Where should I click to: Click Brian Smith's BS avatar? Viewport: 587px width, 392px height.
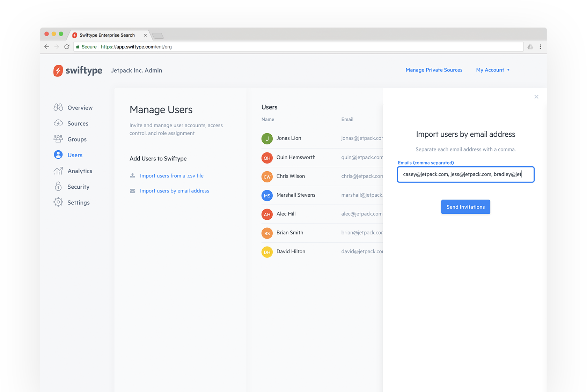(x=267, y=233)
